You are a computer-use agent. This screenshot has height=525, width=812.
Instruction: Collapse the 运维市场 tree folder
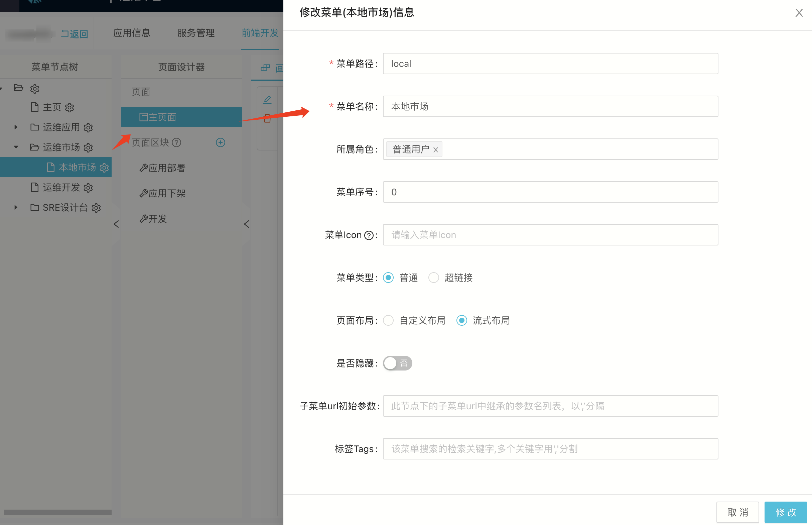point(16,147)
